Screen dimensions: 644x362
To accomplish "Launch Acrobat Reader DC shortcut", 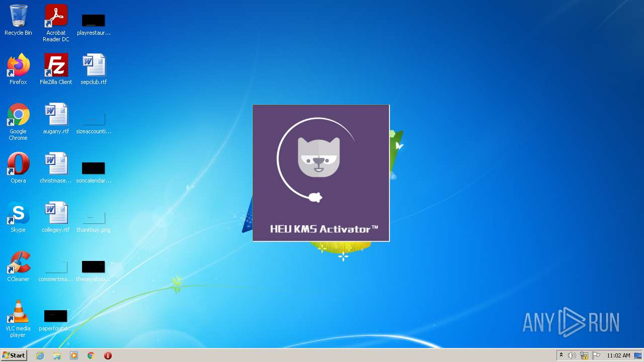I will 56,23.
